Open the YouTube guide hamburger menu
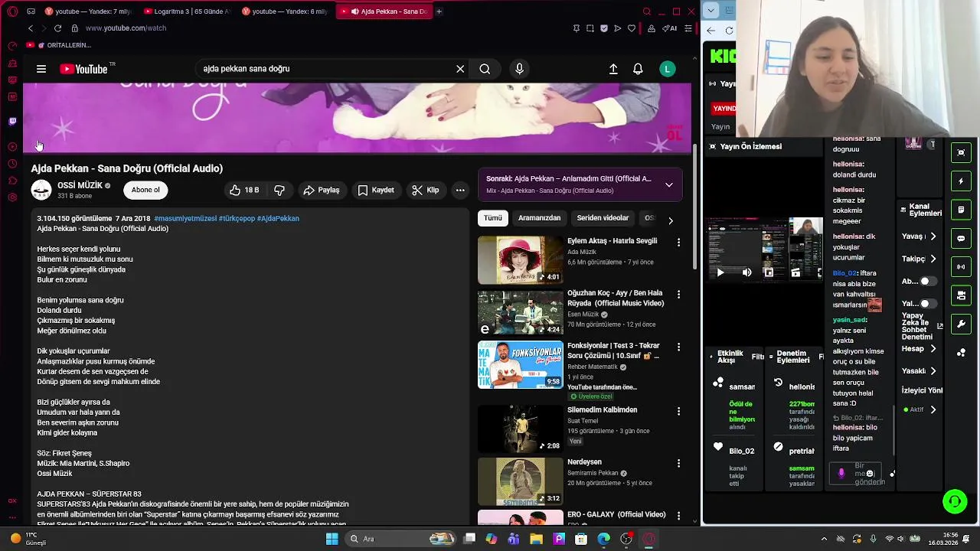 [41, 69]
